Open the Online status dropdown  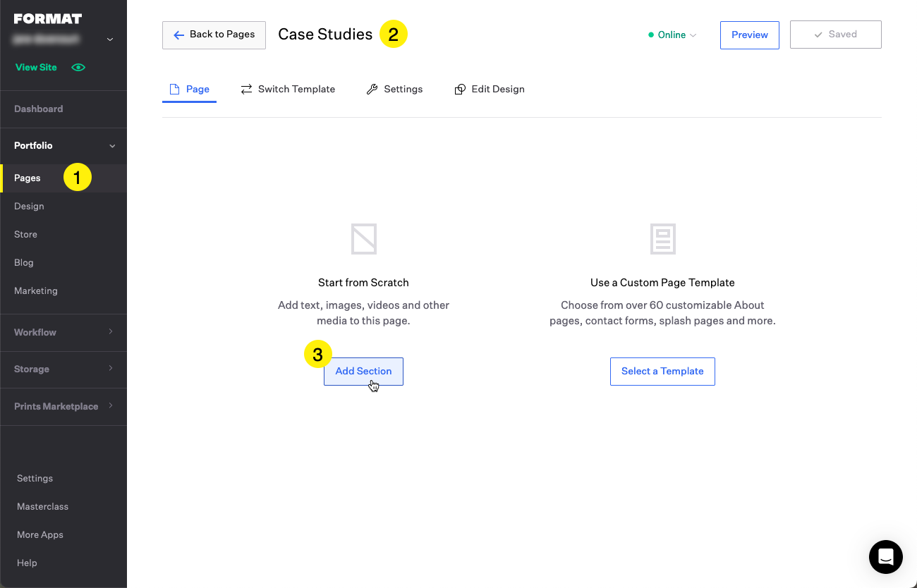pos(672,35)
